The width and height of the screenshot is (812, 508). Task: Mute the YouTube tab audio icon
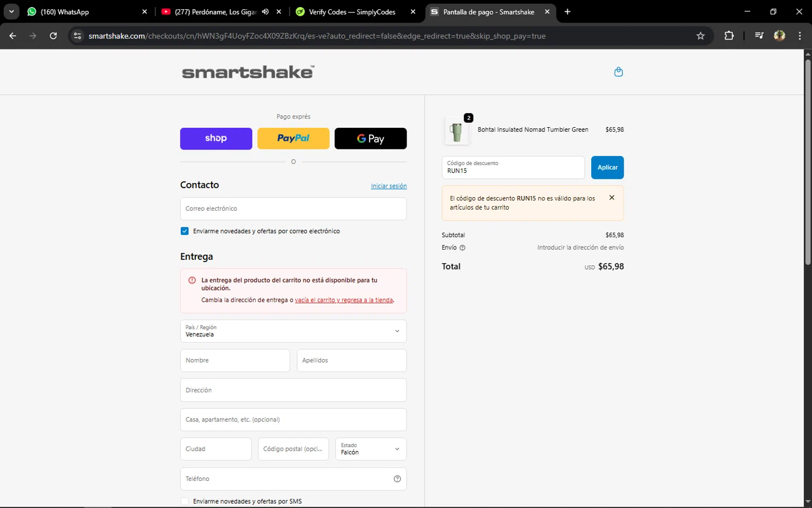[x=265, y=12]
